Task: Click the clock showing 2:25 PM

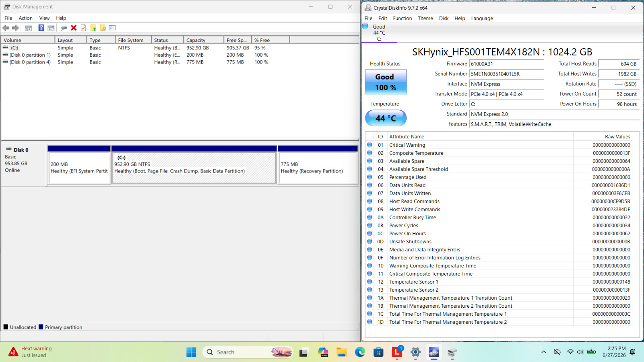Action: (614, 352)
